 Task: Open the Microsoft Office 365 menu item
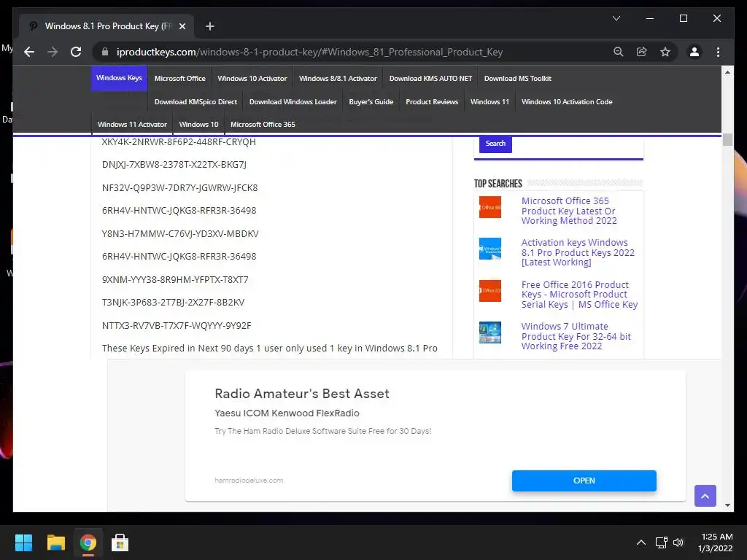(263, 124)
